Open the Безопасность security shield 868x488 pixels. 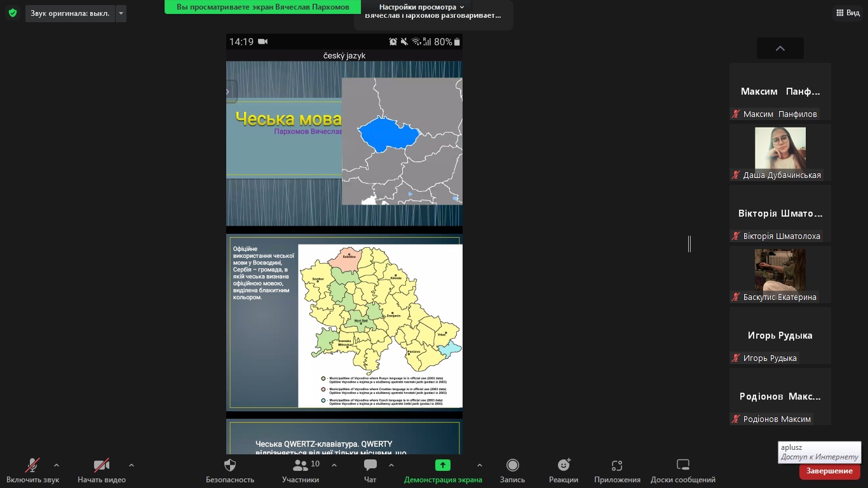coord(230,470)
